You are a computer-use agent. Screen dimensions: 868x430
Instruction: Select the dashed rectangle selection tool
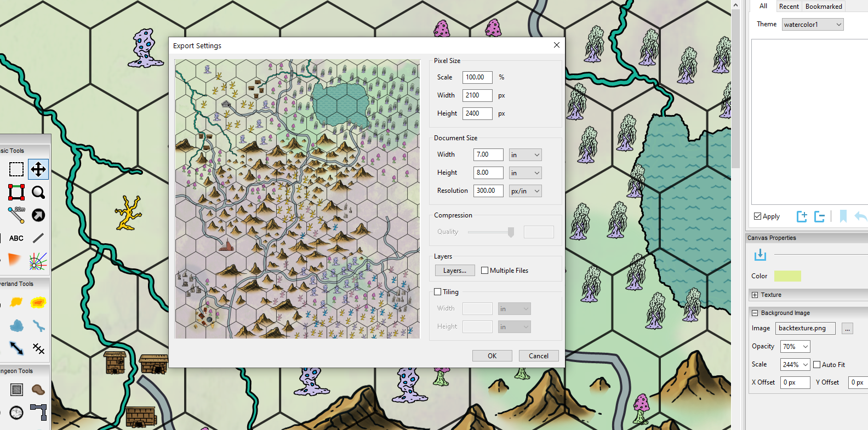(x=16, y=169)
